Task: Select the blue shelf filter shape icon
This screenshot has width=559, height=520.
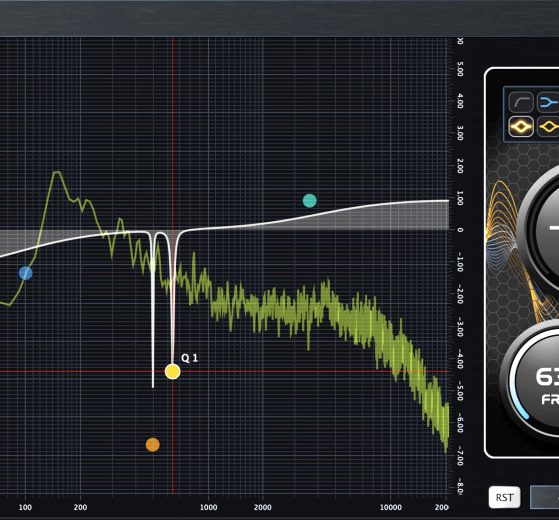Action: coord(548,102)
